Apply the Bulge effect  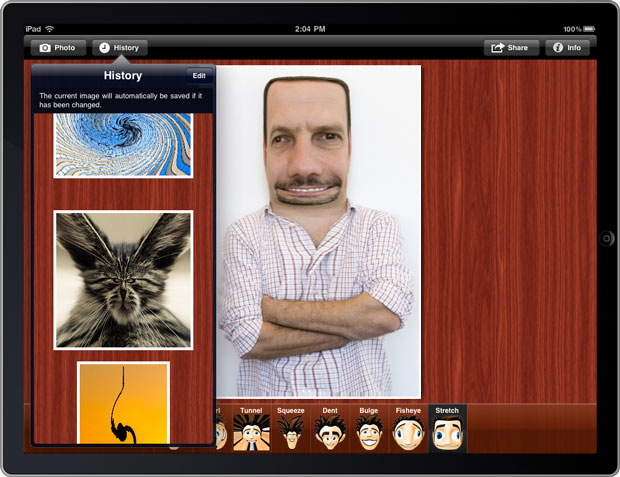tap(369, 431)
